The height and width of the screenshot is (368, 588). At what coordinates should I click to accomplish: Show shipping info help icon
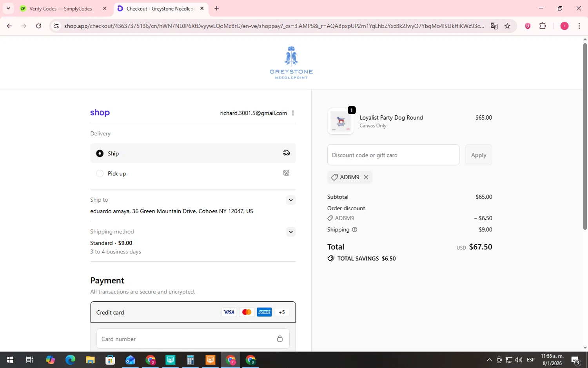pyautogui.click(x=355, y=230)
